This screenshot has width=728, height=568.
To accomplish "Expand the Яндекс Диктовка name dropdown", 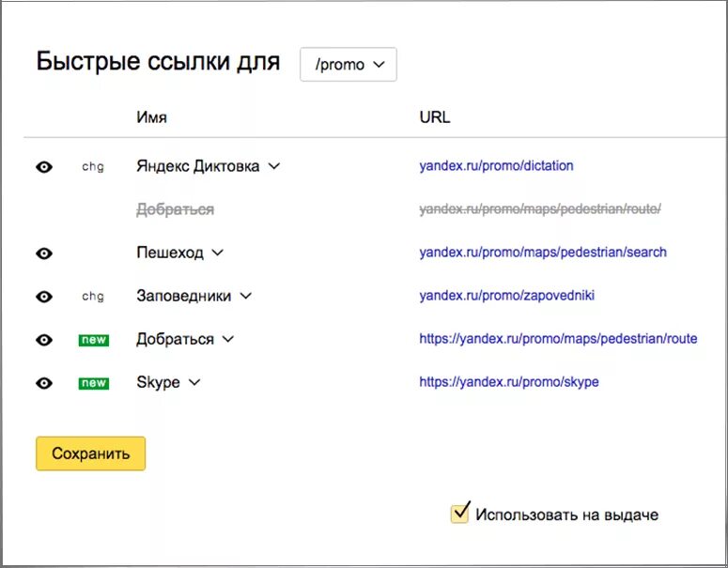I will 274,165.
